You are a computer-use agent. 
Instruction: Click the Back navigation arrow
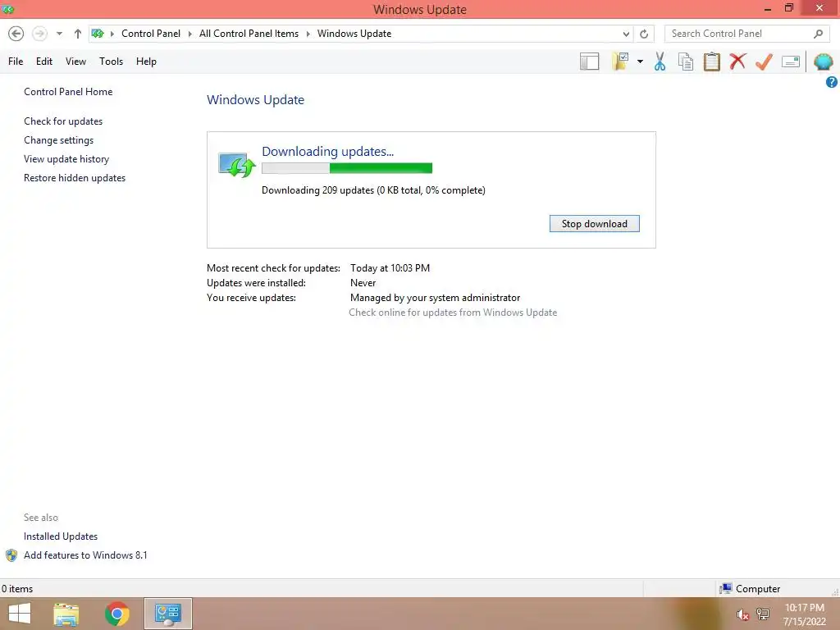[x=16, y=34]
